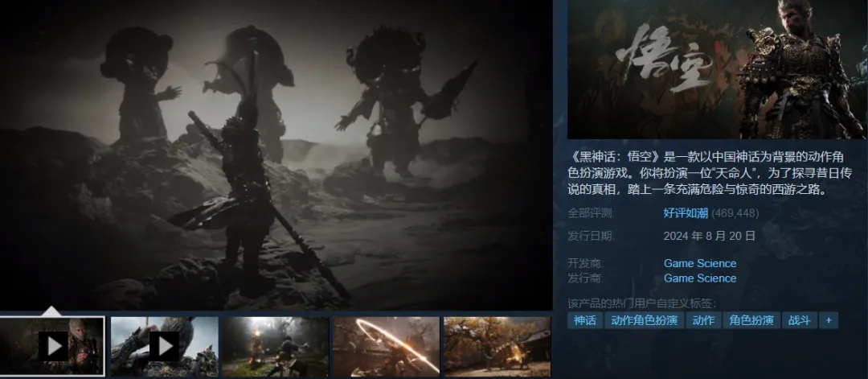Add a tag with the plus button
The height and width of the screenshot is (379, 868).
tap(829, 320)
